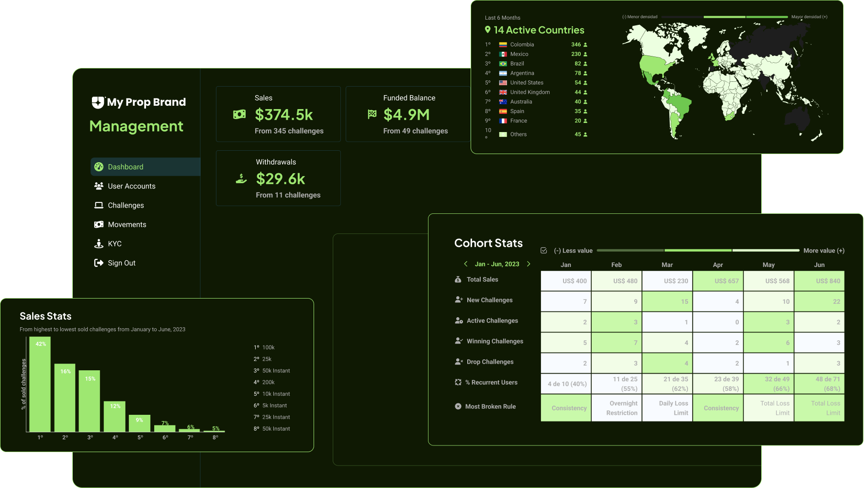Screen dimensions: 868x488
Task: Open the KYC section icon
Action: pyautogui.click(x=99, y=244)
